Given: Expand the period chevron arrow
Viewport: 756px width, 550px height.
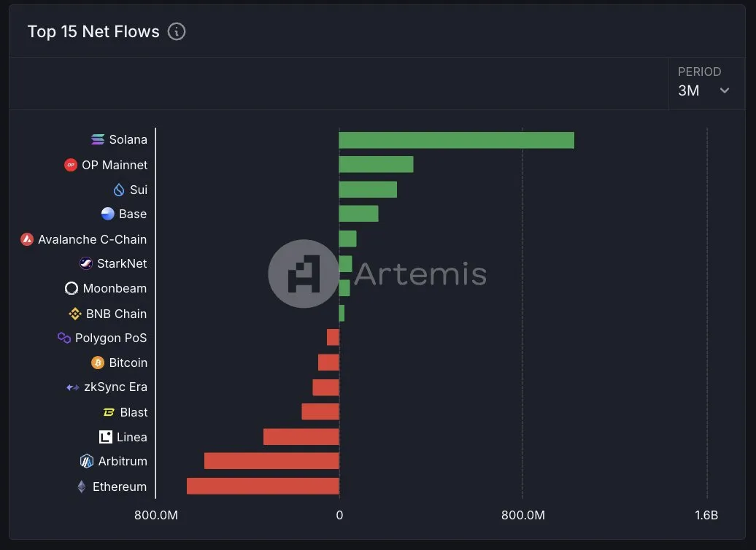Looking at the screenshot, I should [x=725, y=90].
